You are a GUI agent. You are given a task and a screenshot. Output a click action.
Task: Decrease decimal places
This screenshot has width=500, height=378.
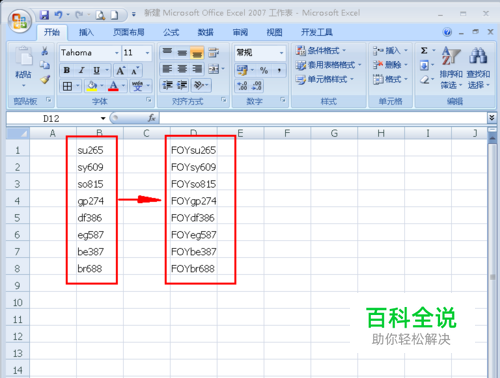click(x=257, y=86)
